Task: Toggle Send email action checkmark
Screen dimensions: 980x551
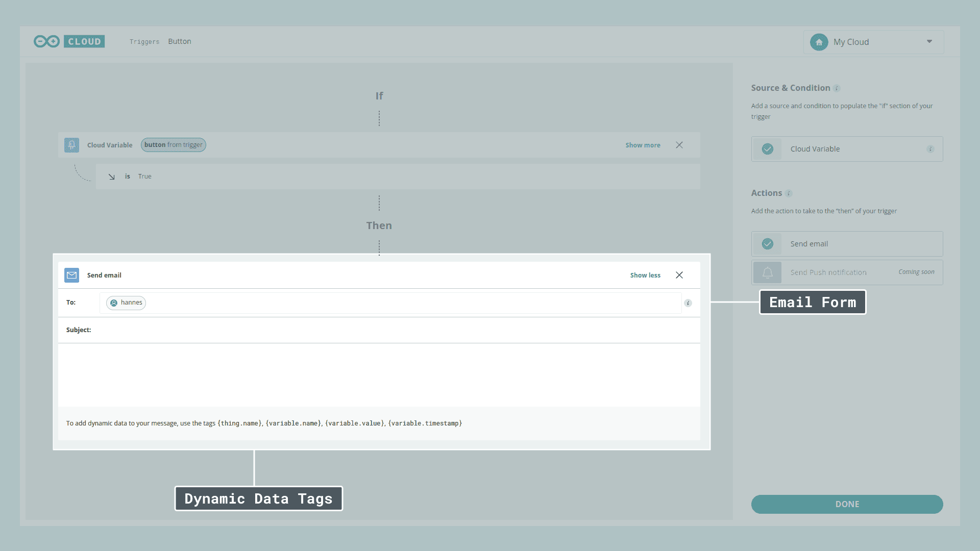Action: coord(767,244)
